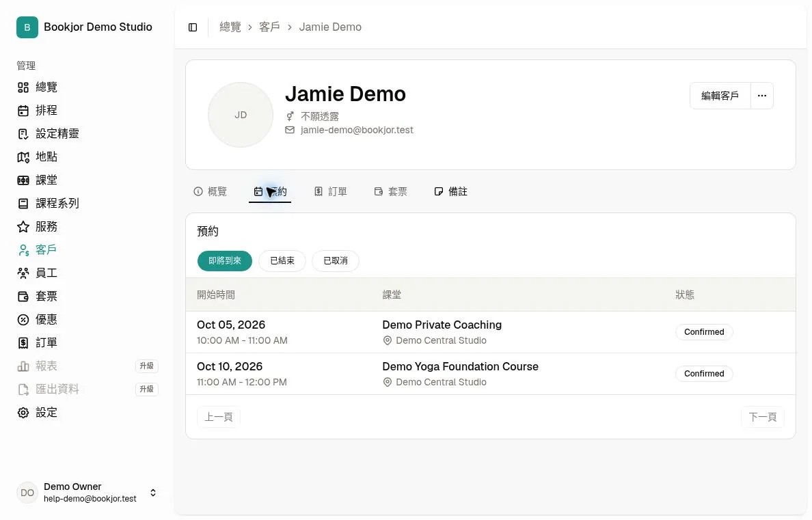Click the DO account avatar

coord(27,493)
